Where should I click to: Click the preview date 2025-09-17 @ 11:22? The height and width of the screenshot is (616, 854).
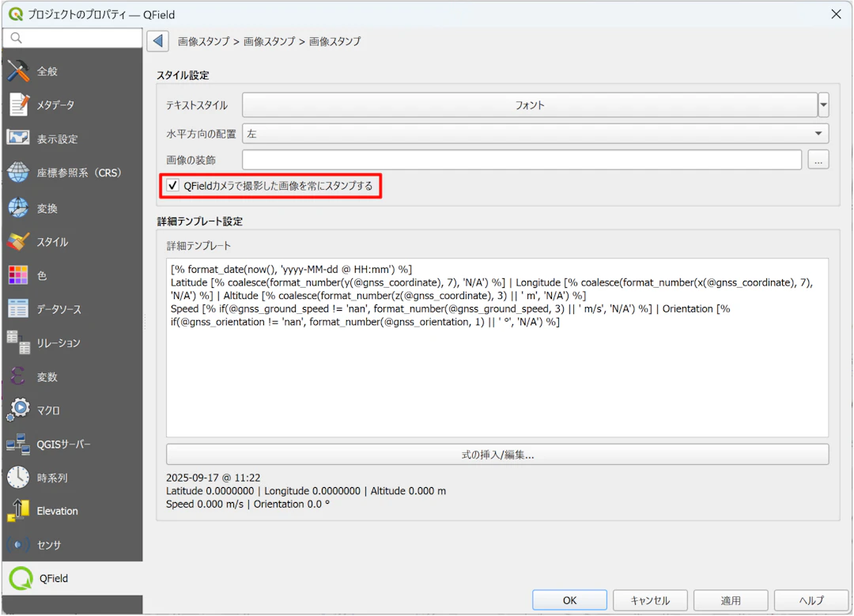point(213,478)
